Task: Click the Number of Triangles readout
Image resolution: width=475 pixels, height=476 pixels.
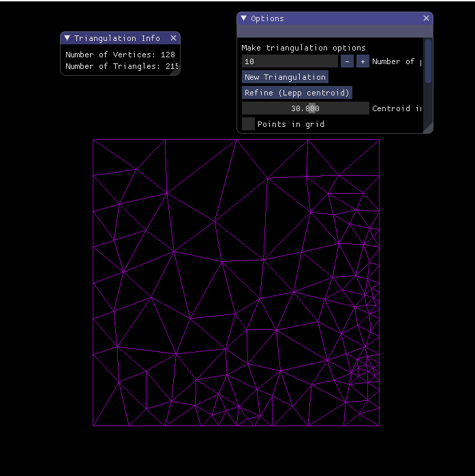Action: coord(122,67)
